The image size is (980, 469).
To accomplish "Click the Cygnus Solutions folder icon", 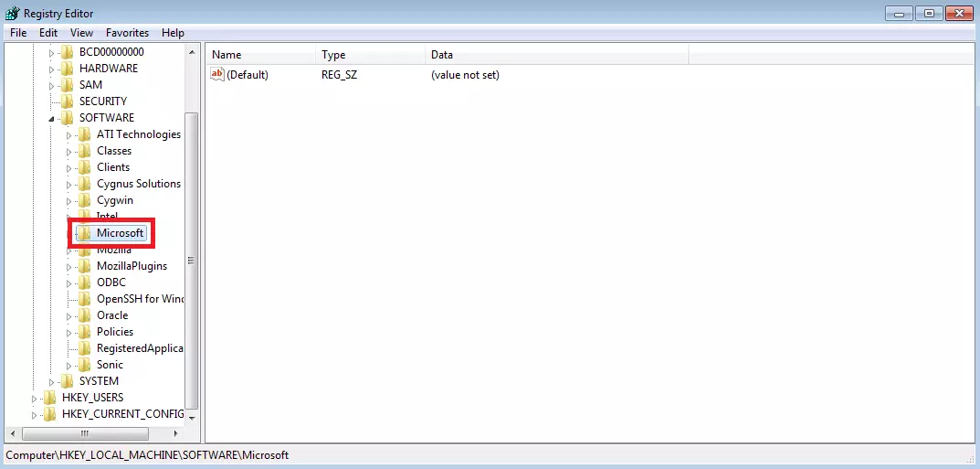I will pyautogui.click(x=85, y=184).
